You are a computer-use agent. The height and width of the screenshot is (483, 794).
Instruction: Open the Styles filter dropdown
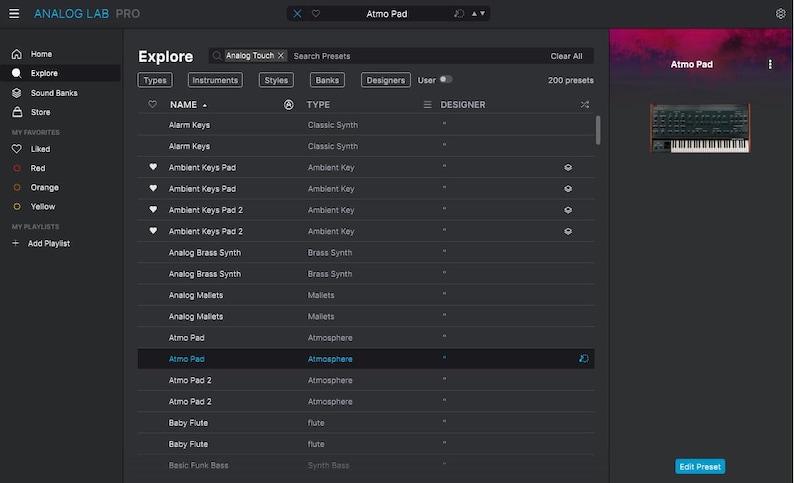point(276,80)
